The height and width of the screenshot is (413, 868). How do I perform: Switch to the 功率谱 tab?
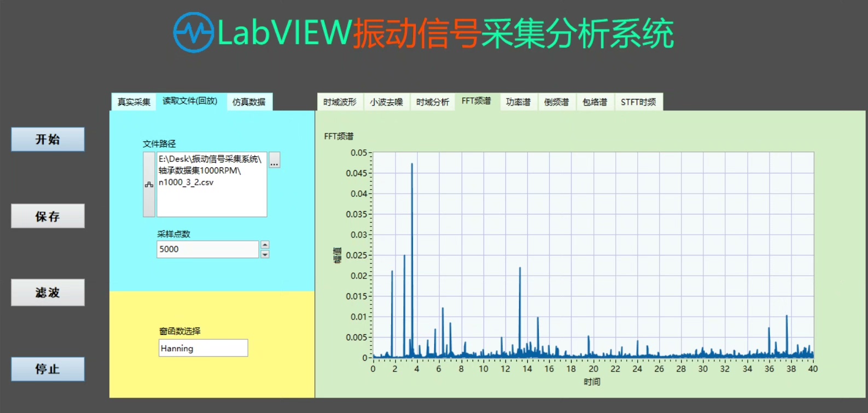518,102
